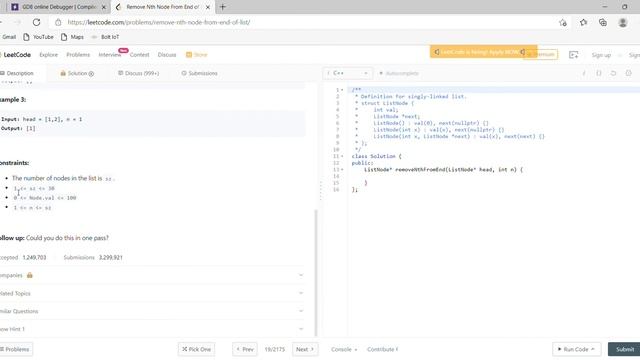640x360 pixels.
Task: Click the Companies lock icon
Action: pyautogui.click(x=29, y=276)
